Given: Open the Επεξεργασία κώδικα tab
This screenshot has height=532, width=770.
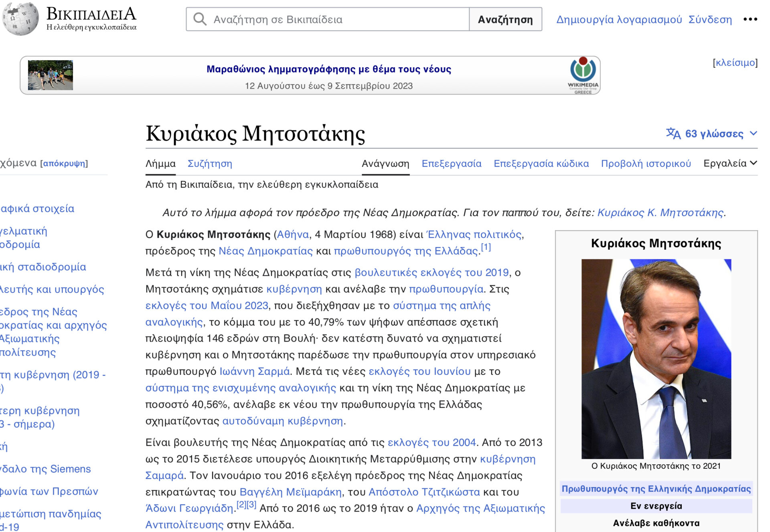Looking at the screenshot, I should pyautogui.click(x=541, y=164).
